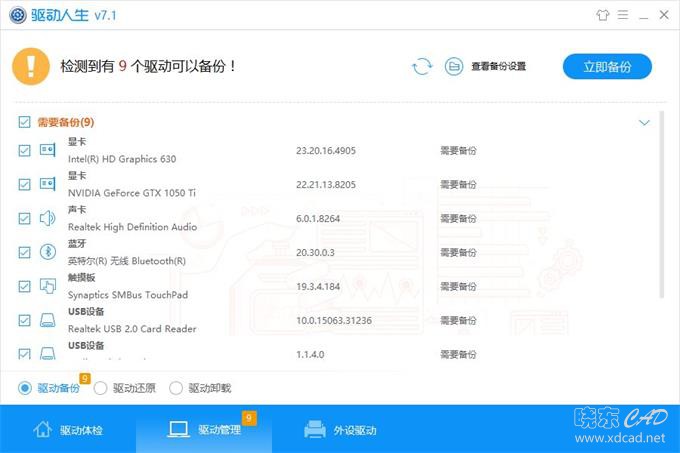
Task: Switch to the 驱动管理 tab
Action: point(204,429)
